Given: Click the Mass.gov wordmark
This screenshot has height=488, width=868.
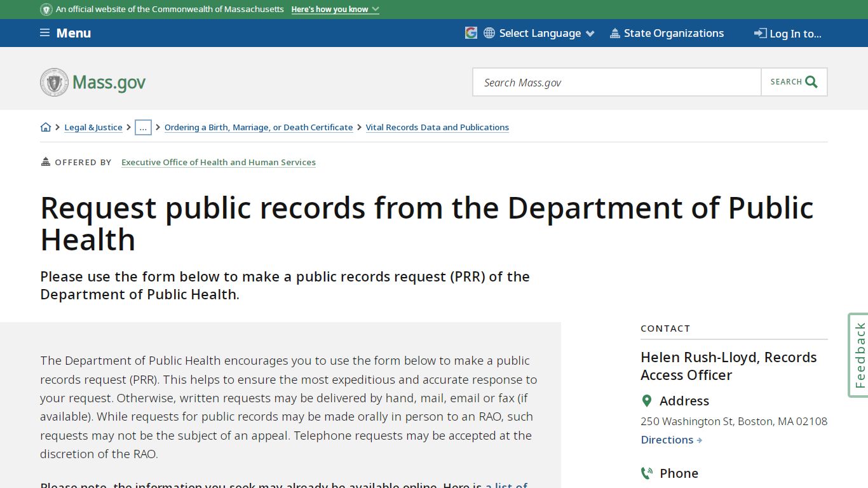Looking at the screenshot, I should (109, 83).
